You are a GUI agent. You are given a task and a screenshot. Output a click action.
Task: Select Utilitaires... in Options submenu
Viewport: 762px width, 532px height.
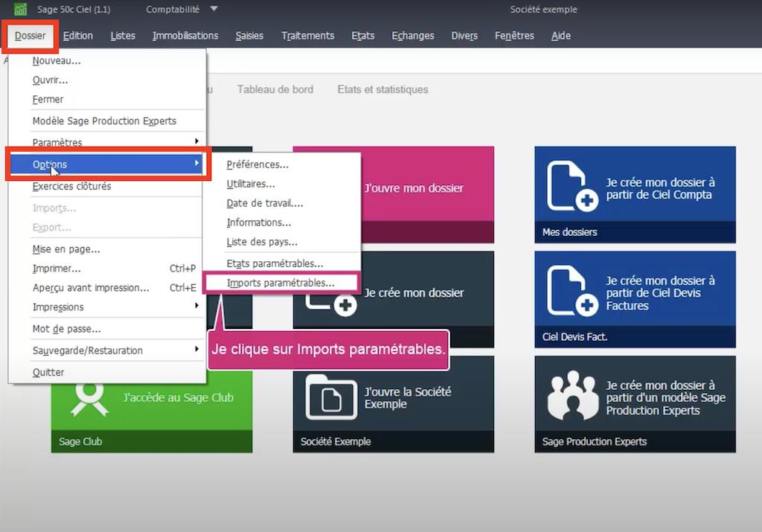[282, 184]
